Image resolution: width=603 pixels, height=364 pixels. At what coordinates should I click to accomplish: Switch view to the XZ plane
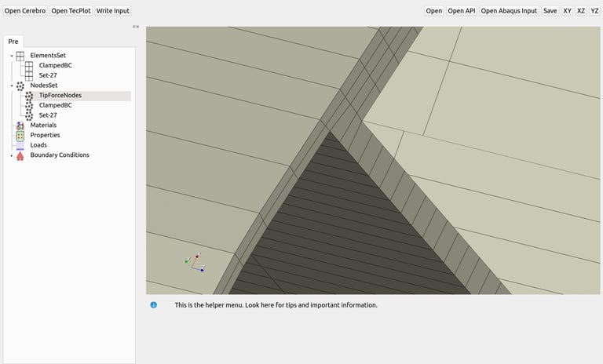581,11
